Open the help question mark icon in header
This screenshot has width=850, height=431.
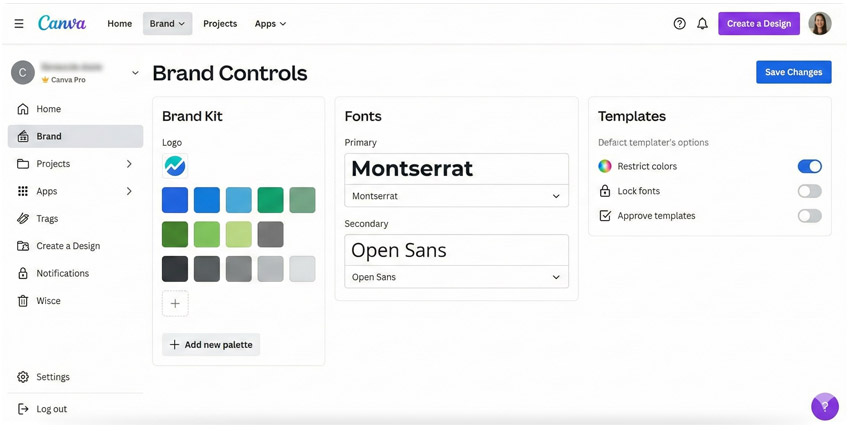pyautogui.click(x=679, y=23)
